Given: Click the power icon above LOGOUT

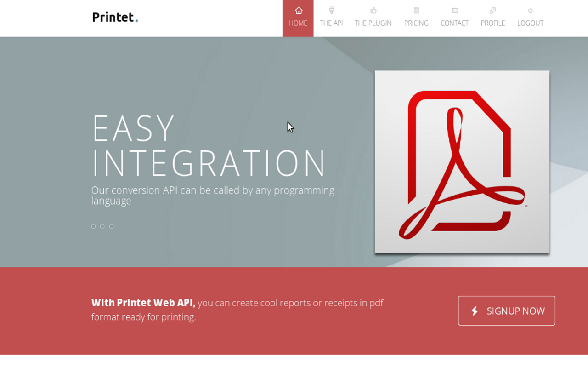Looking at the screenshot, I should [x=530, y=10].
